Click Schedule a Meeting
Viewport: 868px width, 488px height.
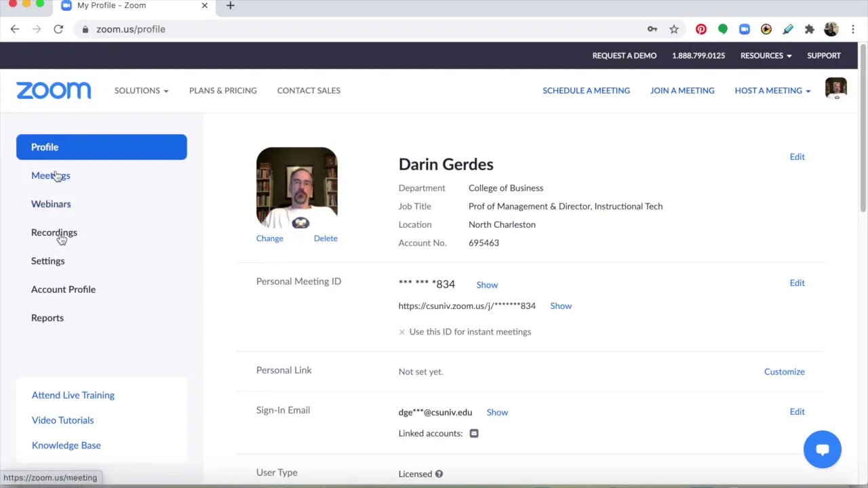[x=586, y=90]
